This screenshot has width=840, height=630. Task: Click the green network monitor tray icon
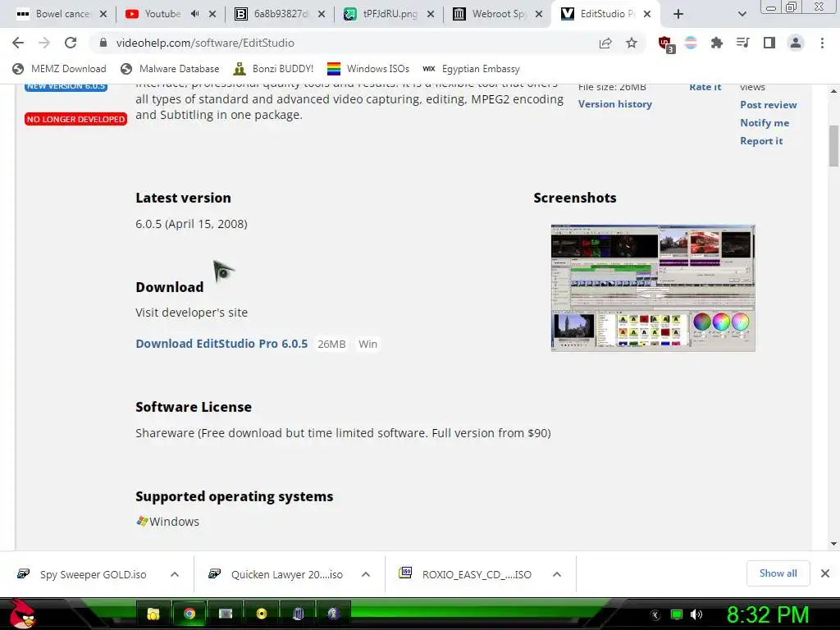tap(677, 614)
